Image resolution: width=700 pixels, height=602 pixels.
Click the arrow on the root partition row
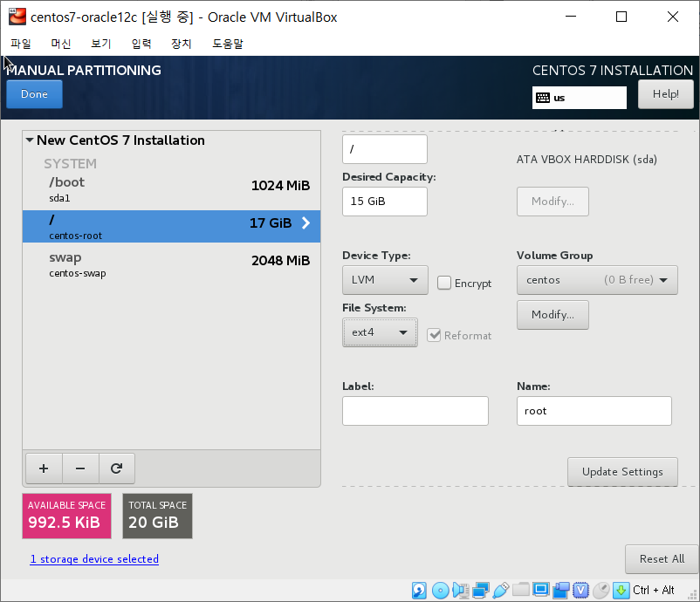pos(305,222)
